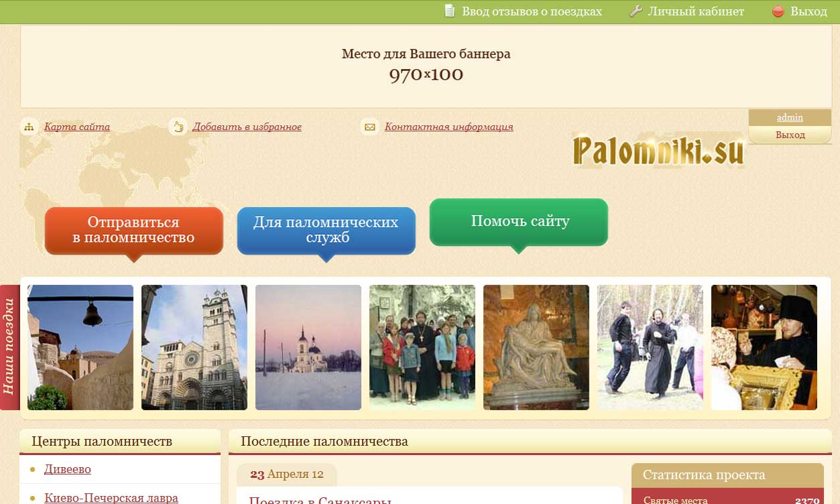Open the Pietà marble sculpture thumbnail

[536, 347]
